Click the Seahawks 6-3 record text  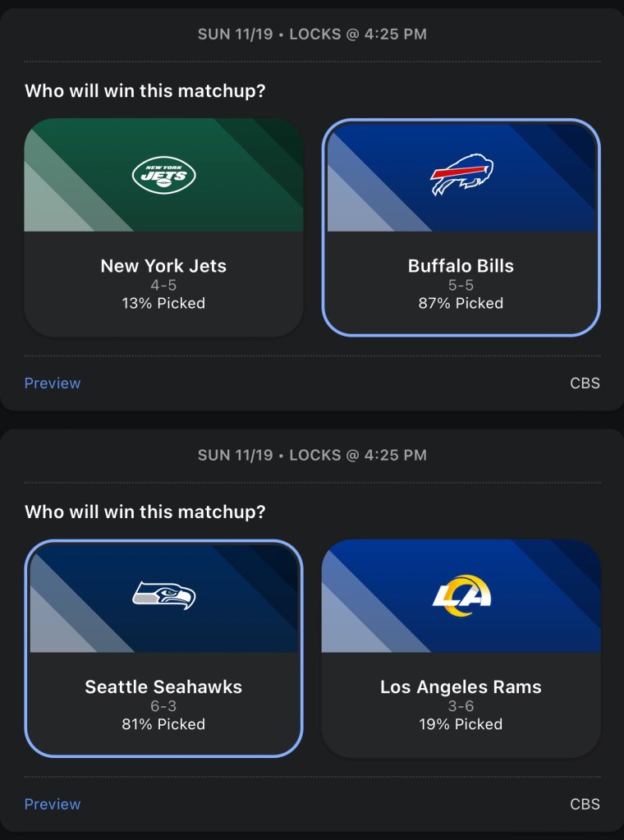click(x=163, y=706)
